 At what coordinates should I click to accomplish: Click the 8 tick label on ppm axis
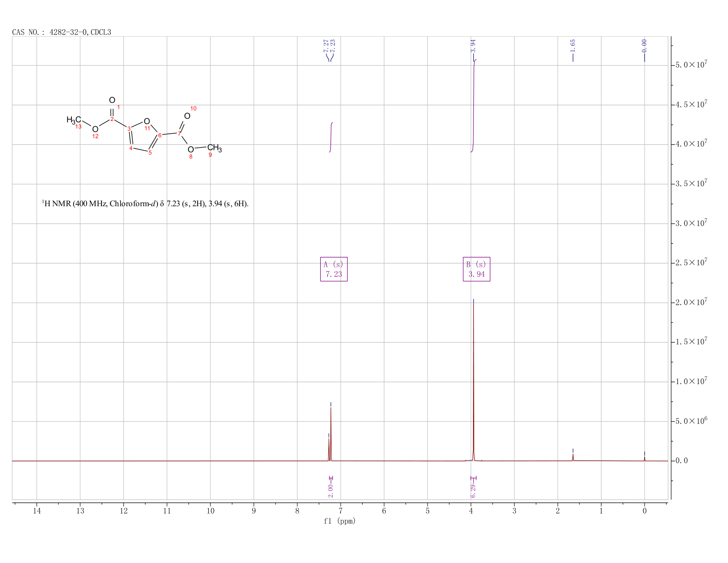[297, 511]
